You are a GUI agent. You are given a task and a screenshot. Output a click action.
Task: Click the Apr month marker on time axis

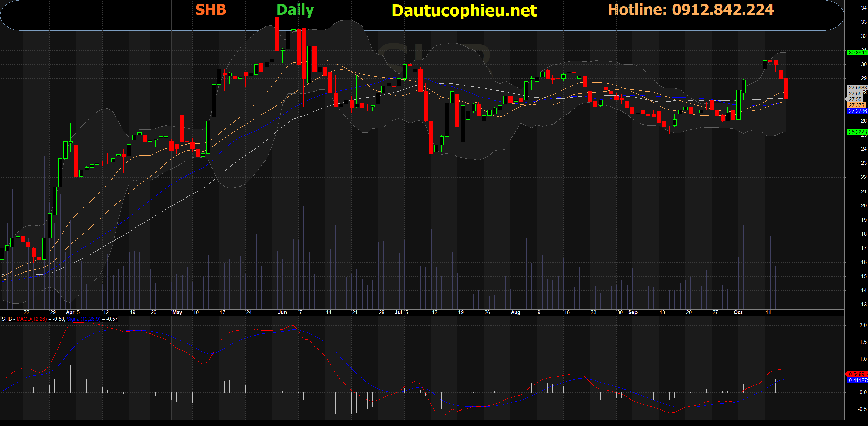[x=70, y=312]
